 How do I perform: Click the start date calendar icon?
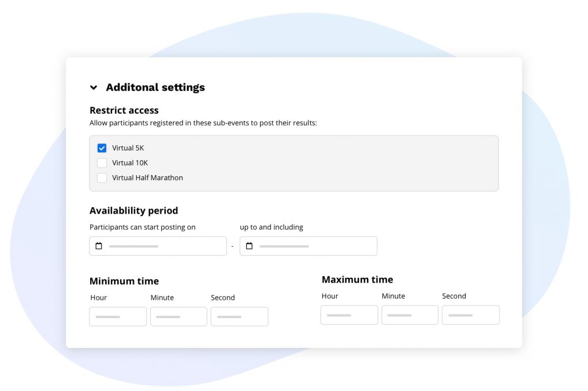99,246
